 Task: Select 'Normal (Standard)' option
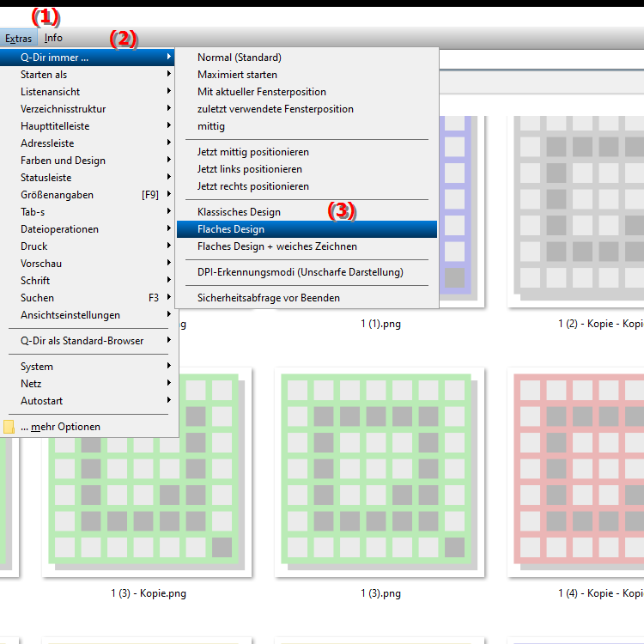pyautogui.click(x=307, y=58)
